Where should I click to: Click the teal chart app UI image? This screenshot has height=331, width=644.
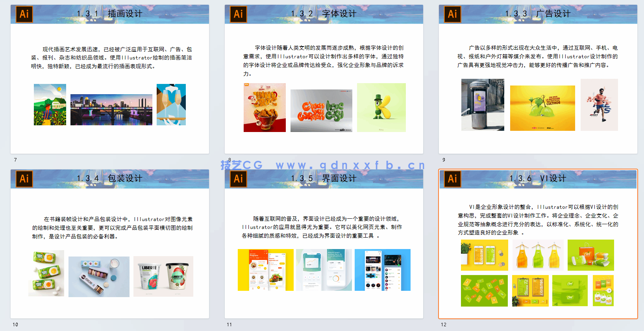point(324,270)
